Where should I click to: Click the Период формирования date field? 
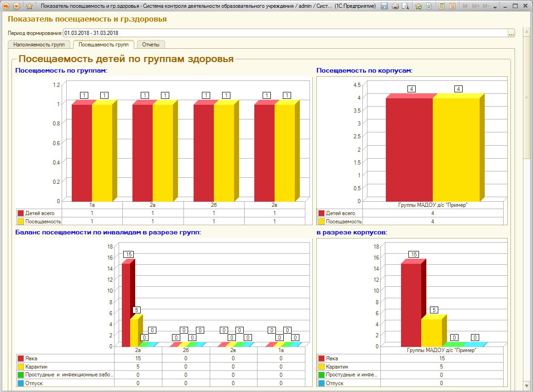click(x=286, y=33)
